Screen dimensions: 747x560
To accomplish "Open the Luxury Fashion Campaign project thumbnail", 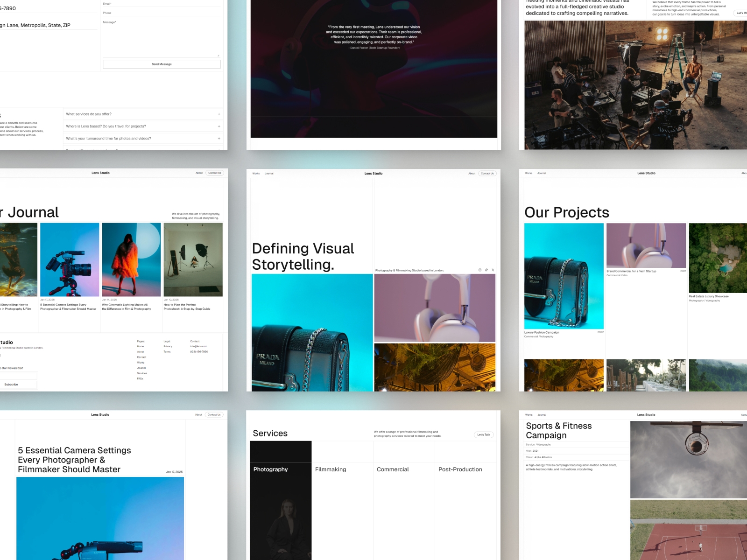I will (564, 276).
